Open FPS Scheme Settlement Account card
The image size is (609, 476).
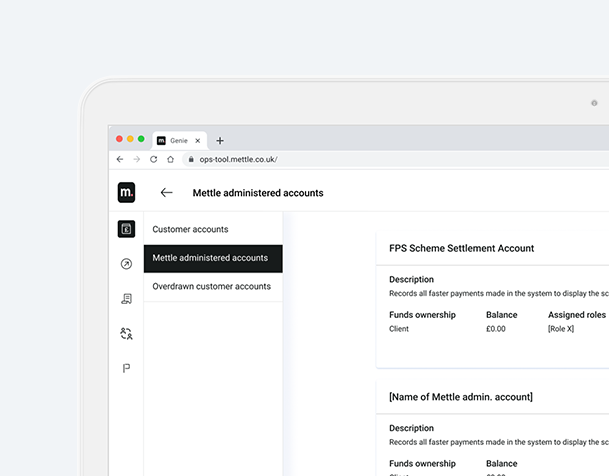coord(461,248)
